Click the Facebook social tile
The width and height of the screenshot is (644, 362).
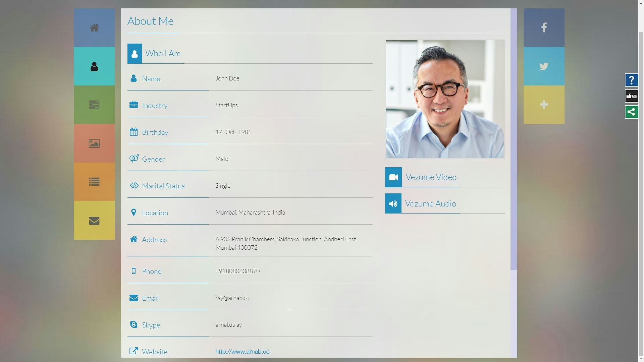pos(544,27)
